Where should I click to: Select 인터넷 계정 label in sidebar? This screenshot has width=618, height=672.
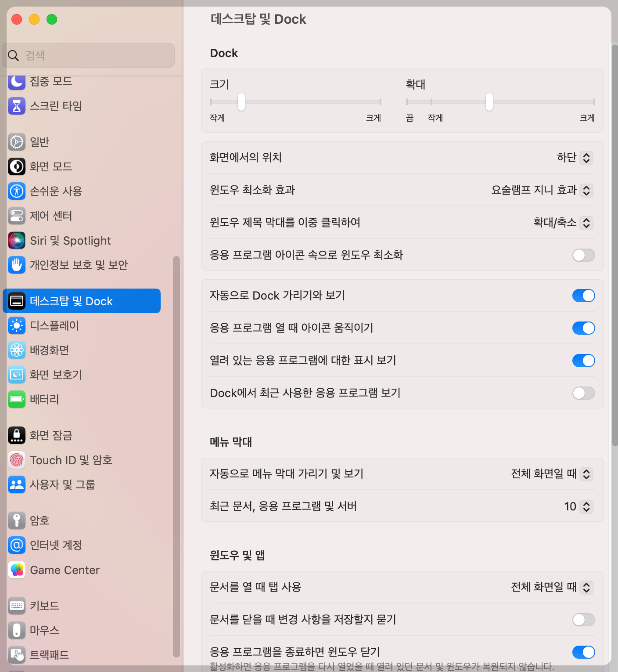56,545
